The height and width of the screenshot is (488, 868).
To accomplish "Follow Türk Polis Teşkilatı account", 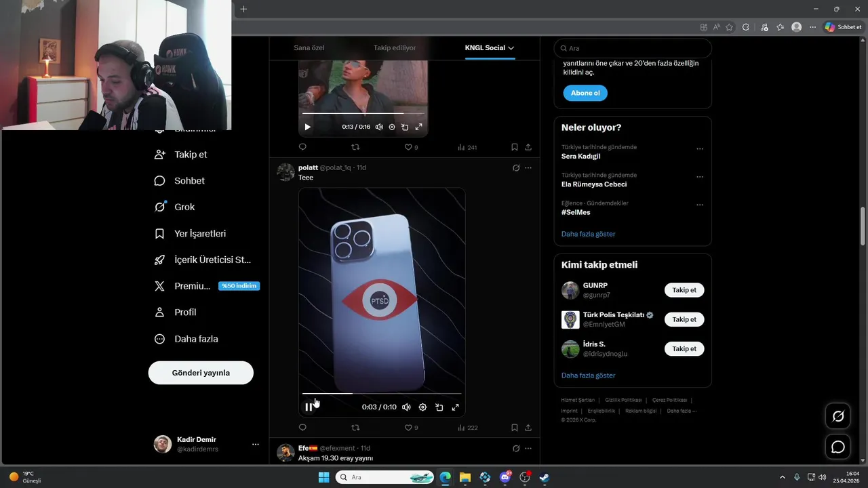I will [684, 319].
